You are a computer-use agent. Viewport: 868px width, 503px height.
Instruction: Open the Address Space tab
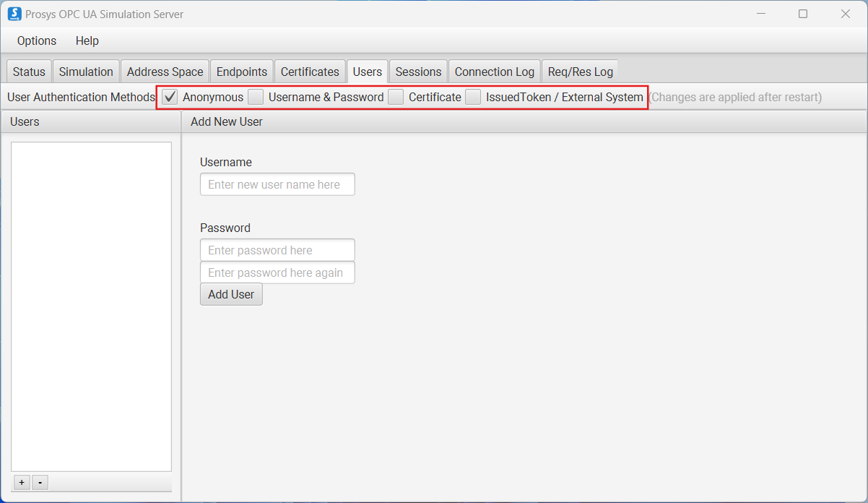point(165,72)
